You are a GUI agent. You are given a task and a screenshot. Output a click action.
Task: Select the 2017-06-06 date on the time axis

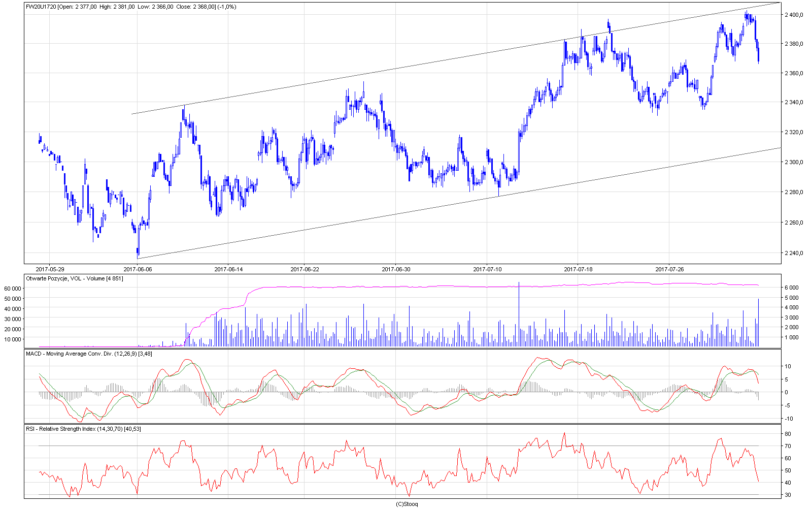pyautogui.click(x=138, y=269)
